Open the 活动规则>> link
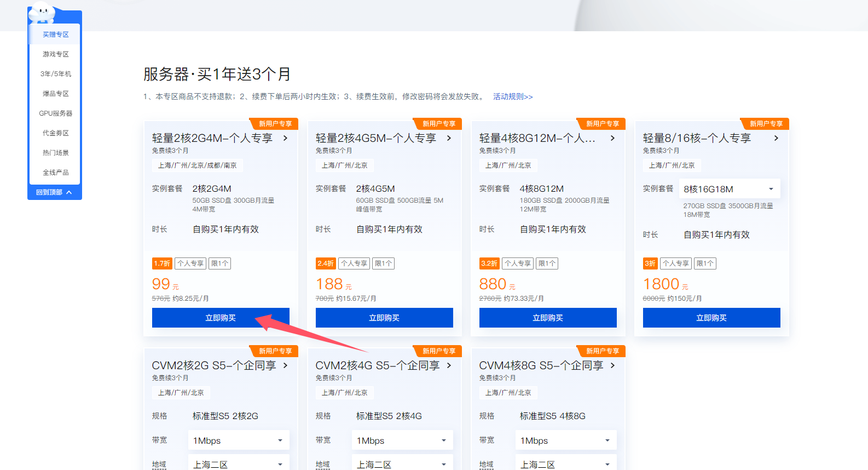868x470 pixels. point(513,96)
